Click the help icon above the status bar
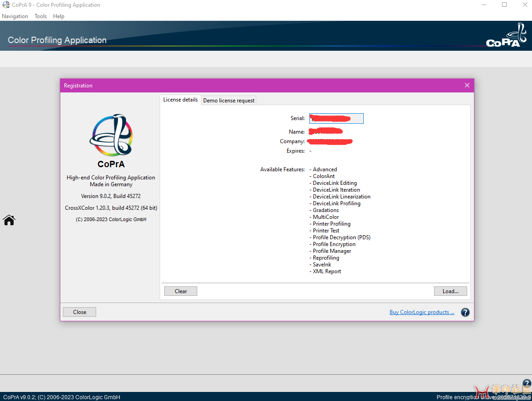Image resolution: width=532 pixels, height=401 pixels. pyautogui.click(x=527, y=383)
